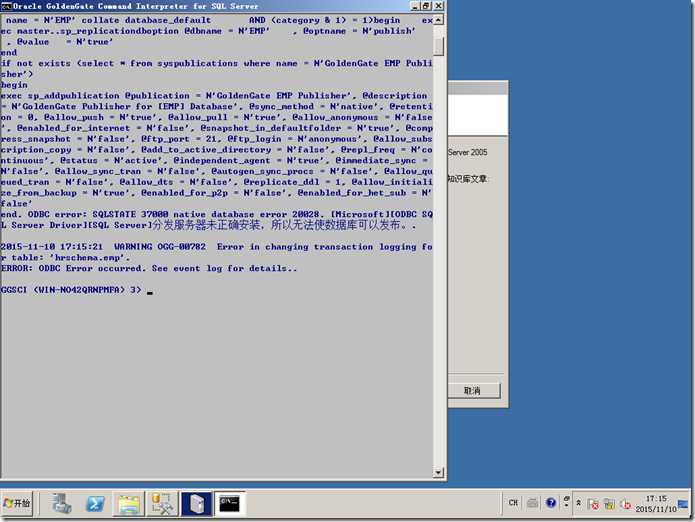Open the network status tray icon
Viewport: 695px width, 522px height.
pos(609,504)
